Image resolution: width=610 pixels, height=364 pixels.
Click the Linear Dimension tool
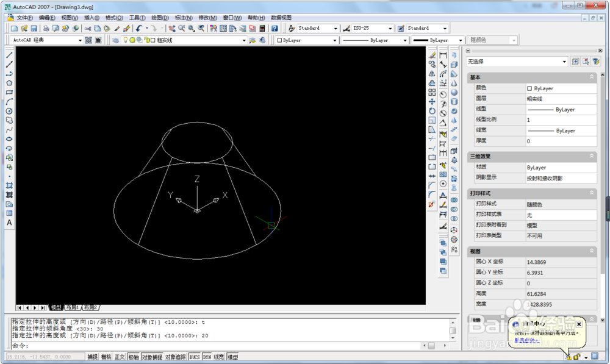point(443,55)
